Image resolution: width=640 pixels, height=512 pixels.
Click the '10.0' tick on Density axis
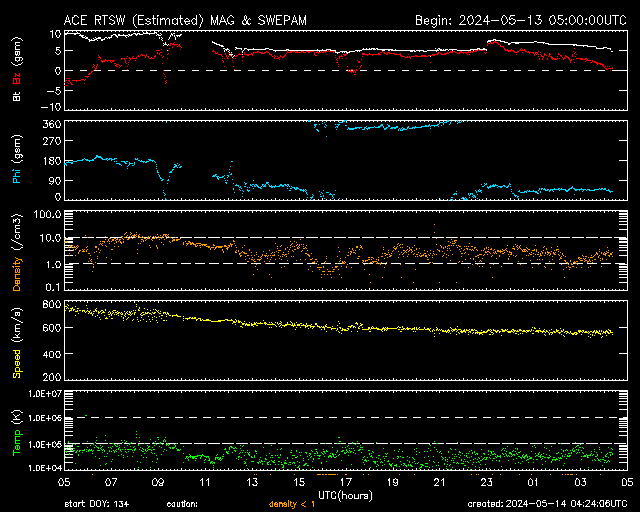pos(51,238)
